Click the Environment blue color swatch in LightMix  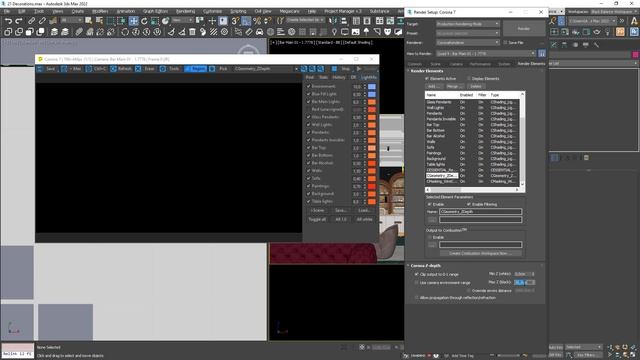[x=372, y=87]
